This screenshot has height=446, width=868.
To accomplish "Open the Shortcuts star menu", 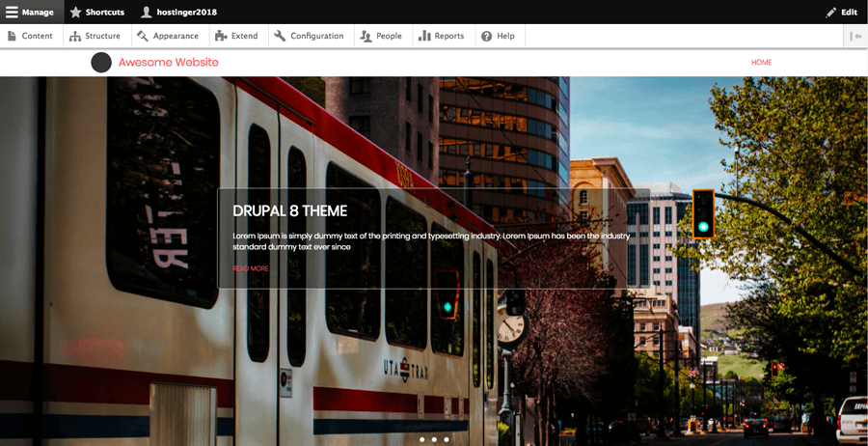I will tap(97, 12).
